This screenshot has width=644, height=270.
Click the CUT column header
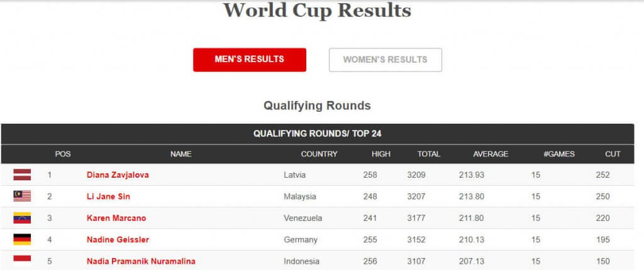613,154
